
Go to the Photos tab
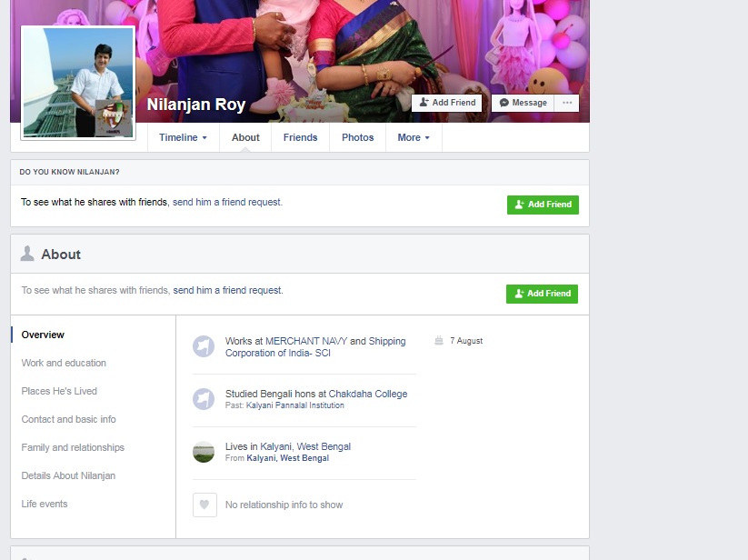click(357, 137)
